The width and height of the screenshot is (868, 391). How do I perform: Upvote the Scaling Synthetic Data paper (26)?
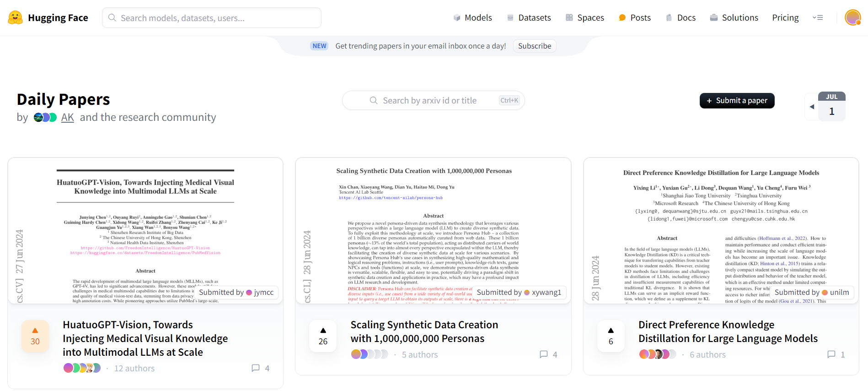pos(323,337)
